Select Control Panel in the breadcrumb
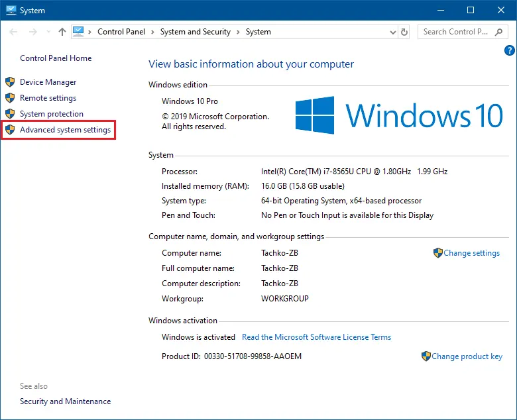Image resolution: width=517 pixels, height=420 pixels. tap(121, 32)
